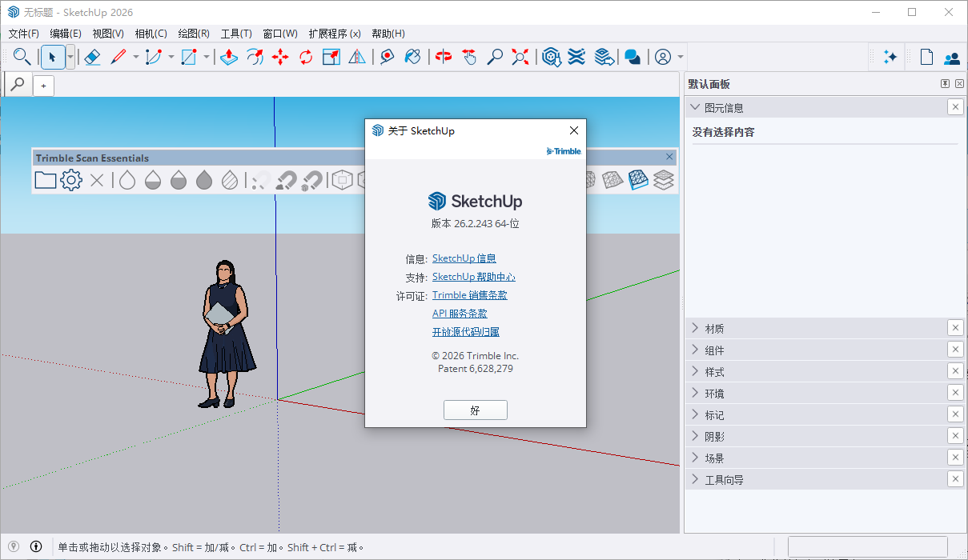This screenshot has width=968, height=560.
Task: Open the 文件(F) menu
Action: coord(23,34)
